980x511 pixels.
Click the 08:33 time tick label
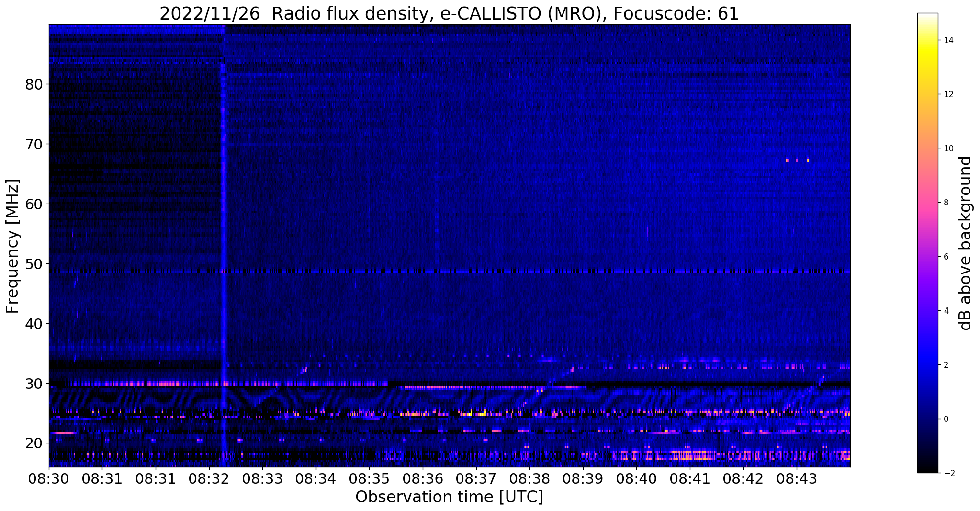(262, 478)
